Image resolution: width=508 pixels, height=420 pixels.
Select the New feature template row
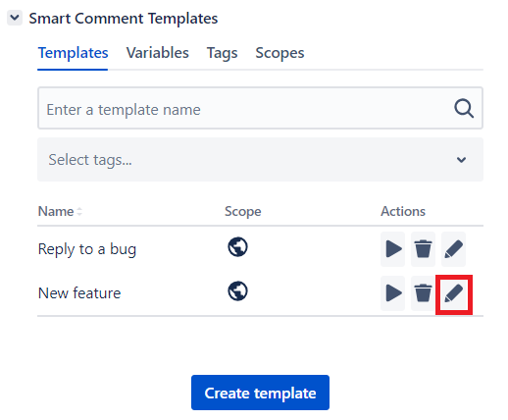tap(260, 293)
